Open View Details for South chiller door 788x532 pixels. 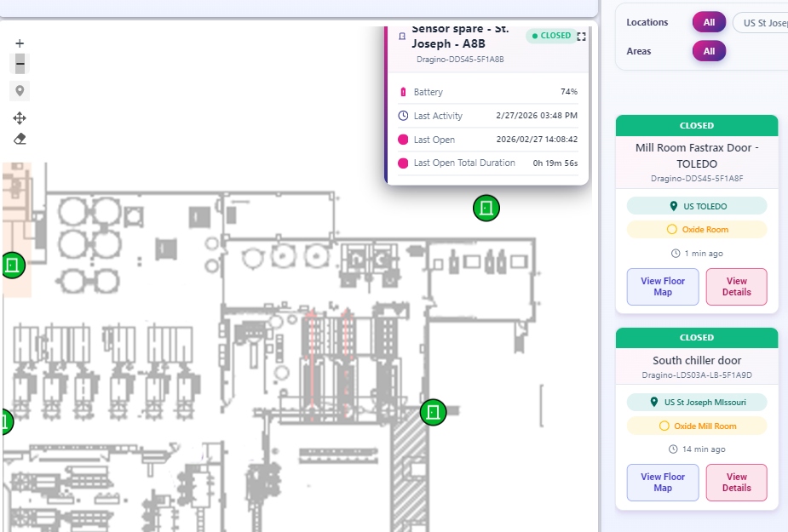[x=736, y=483]
